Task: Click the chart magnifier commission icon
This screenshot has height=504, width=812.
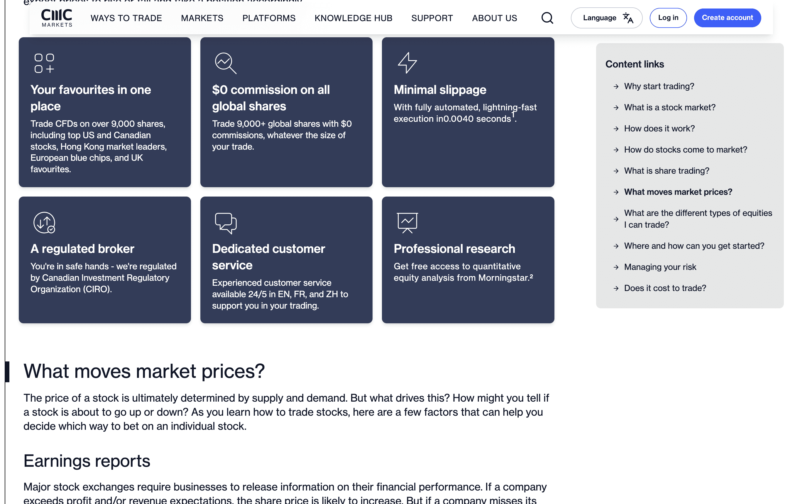Action: [226, 63]
